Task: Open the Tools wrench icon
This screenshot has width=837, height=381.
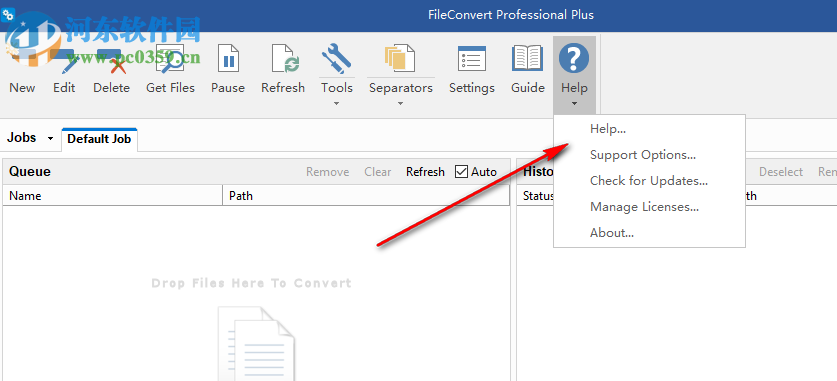Action: (336, 59)
